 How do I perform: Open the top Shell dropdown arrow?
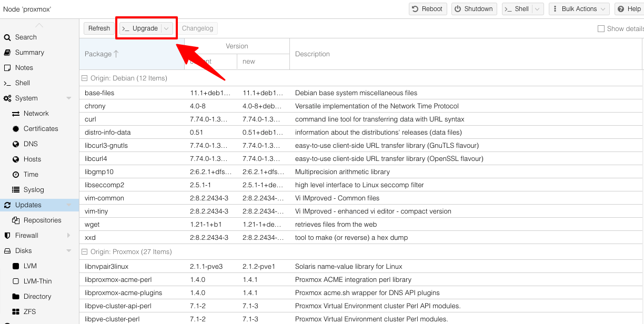click(537, 9)
